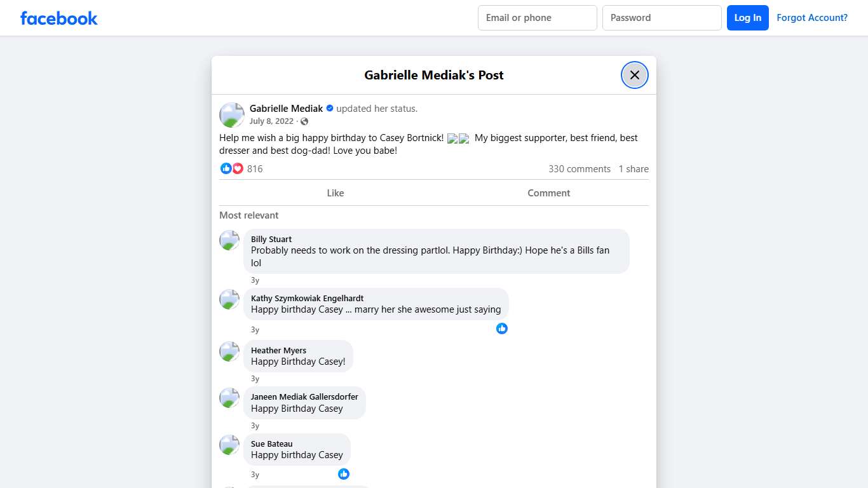Image resolution: width=868 pixels, height=488 pixels.
Task: Open the 1 share link
Action: [x=633, y=168]
